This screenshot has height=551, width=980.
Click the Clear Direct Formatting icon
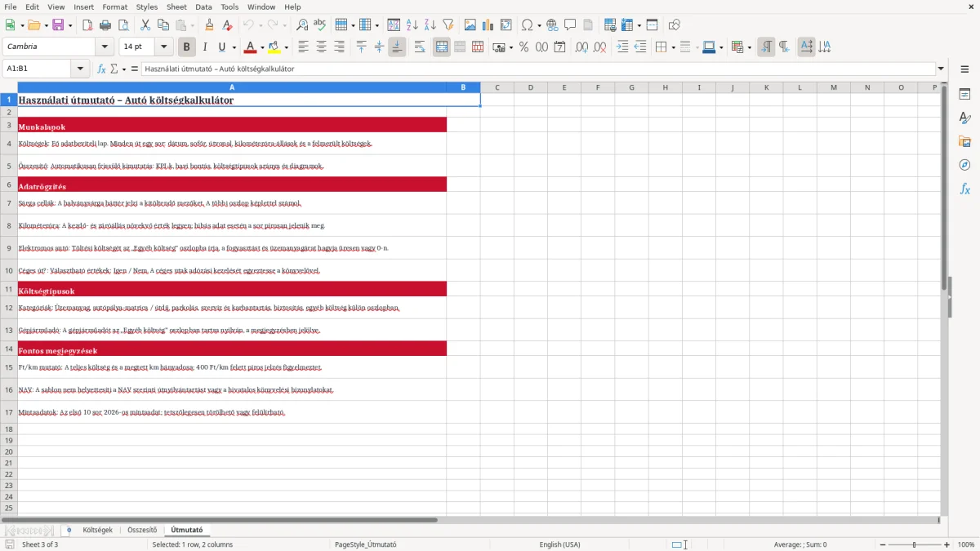click(227, 25)
